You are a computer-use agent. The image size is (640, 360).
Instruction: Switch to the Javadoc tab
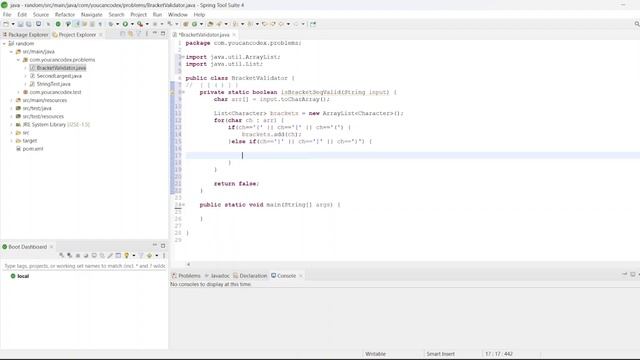(x=217, y=276)
